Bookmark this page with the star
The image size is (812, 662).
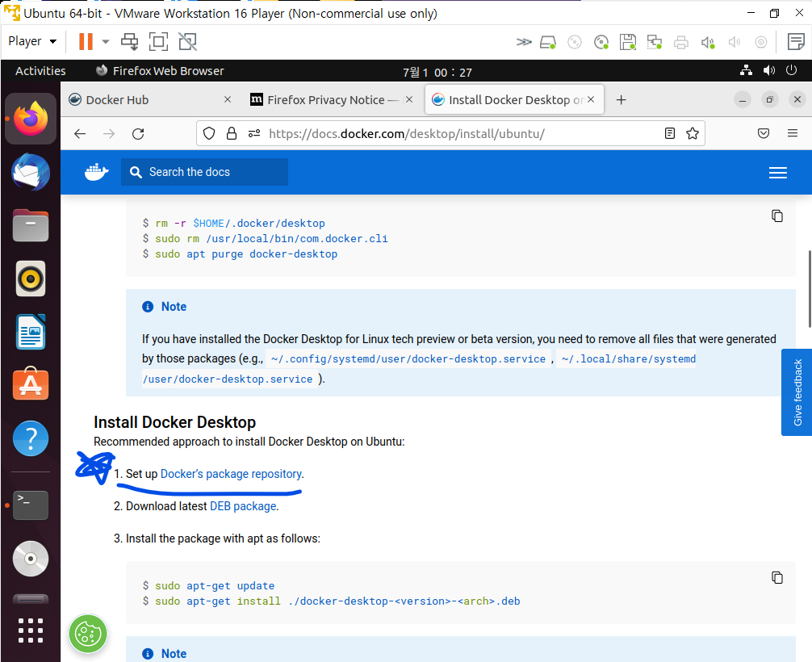click(693, 134)
